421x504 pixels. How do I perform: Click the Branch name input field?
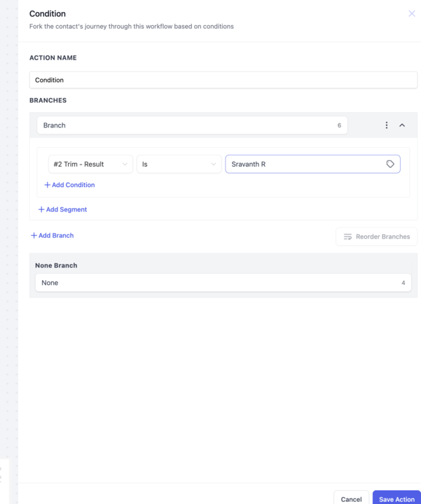click(x=192, y=125)
